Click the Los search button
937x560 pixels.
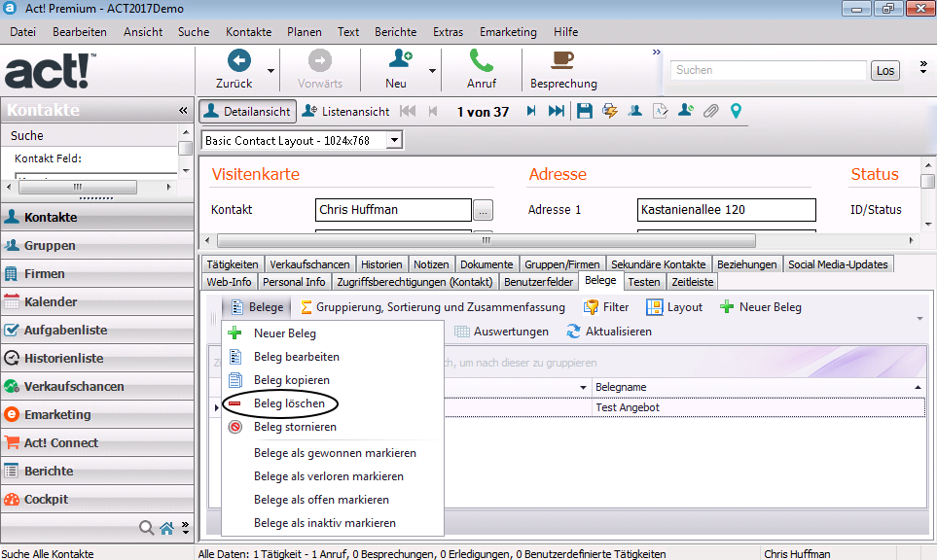coord(885,70)
